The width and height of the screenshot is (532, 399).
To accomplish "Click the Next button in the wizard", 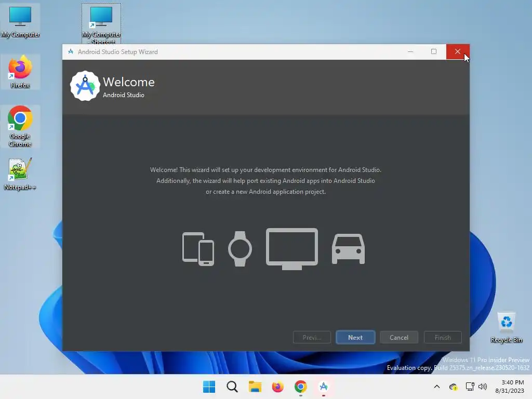I will click(355, 337).
